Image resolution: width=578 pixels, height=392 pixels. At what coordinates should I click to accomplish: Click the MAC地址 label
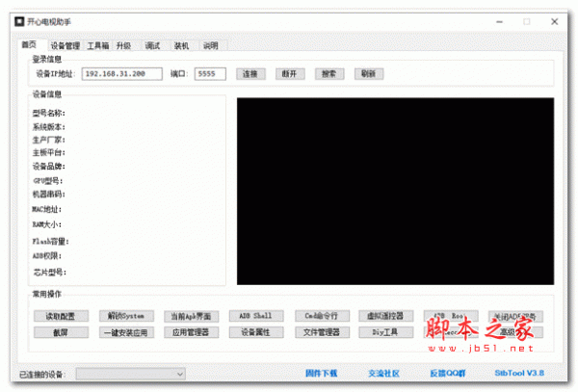47,209
